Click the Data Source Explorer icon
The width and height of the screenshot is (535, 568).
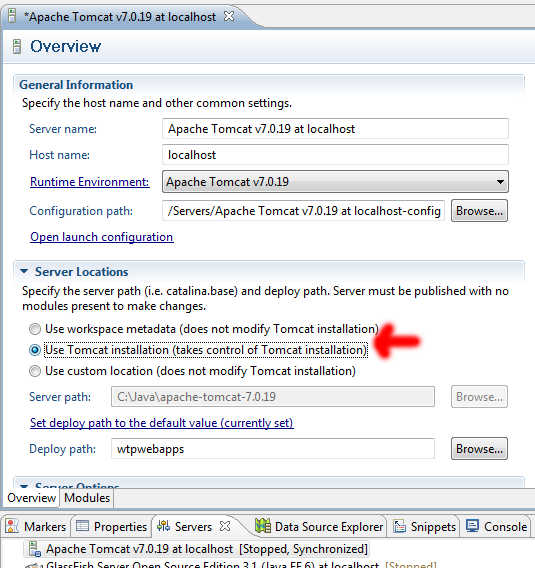(x=263, y=526)
